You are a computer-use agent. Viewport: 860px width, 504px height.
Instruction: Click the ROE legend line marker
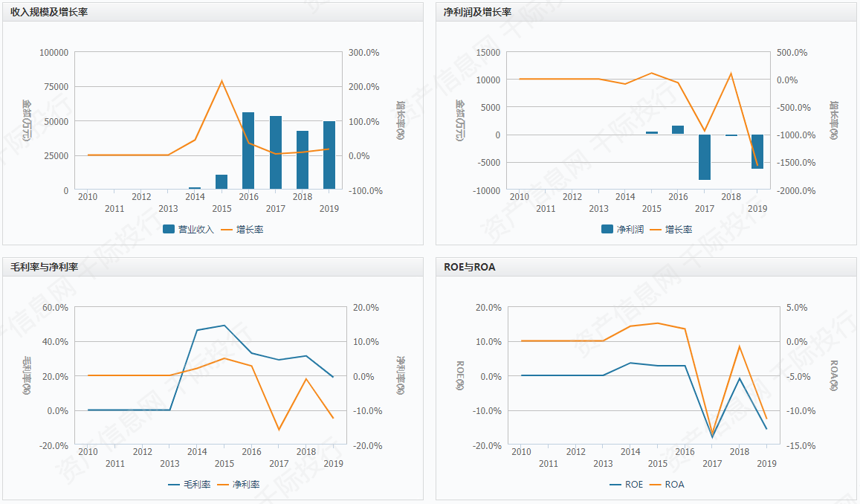pyautogui.click(x=615, y=484)
